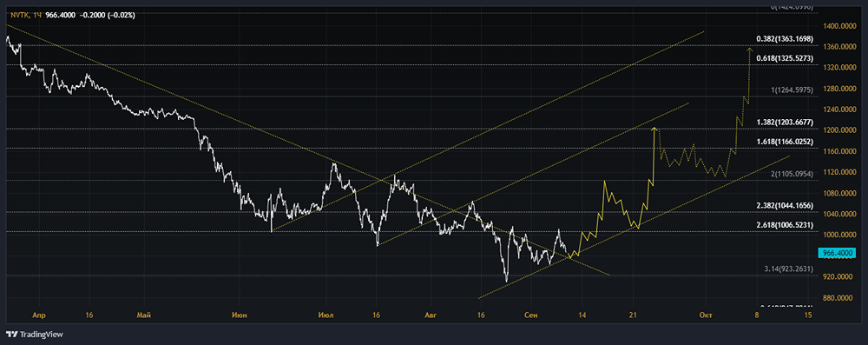Click the 14 date label after Сен

(582, 315)
